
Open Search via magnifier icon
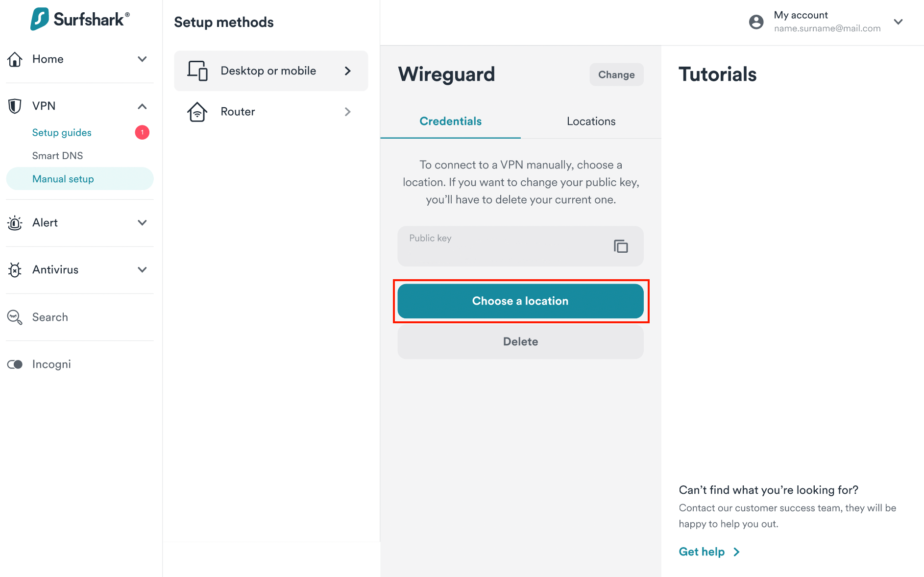click(x=15, y=317)
